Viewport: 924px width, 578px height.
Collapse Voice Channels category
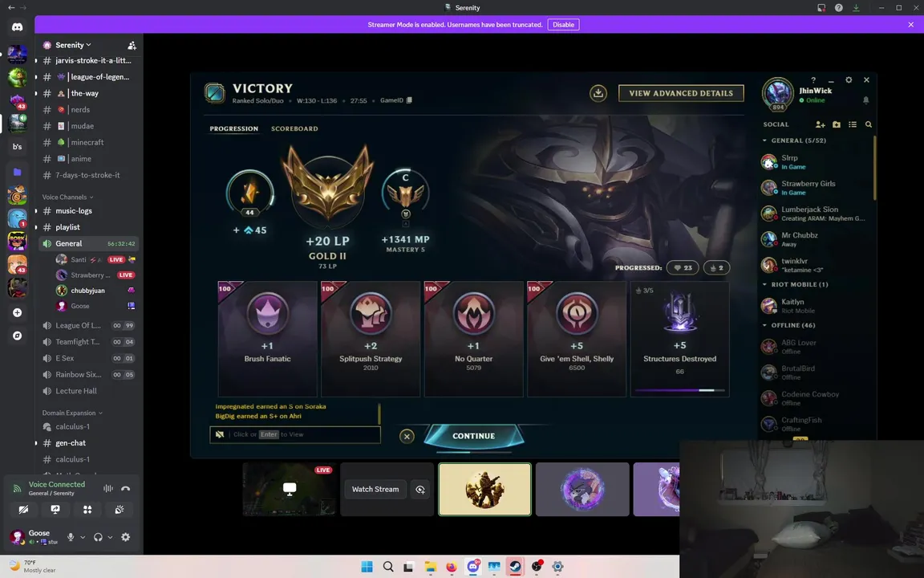coord(67,197)
